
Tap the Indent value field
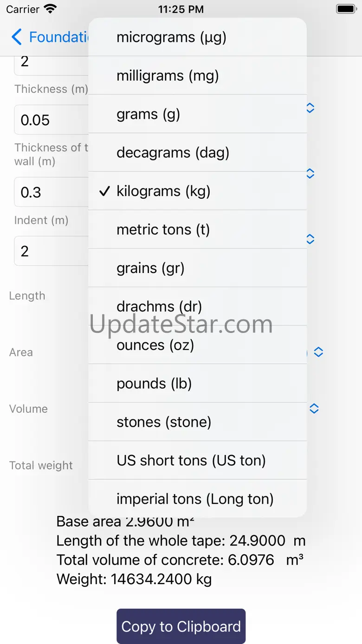coord(51,251)
